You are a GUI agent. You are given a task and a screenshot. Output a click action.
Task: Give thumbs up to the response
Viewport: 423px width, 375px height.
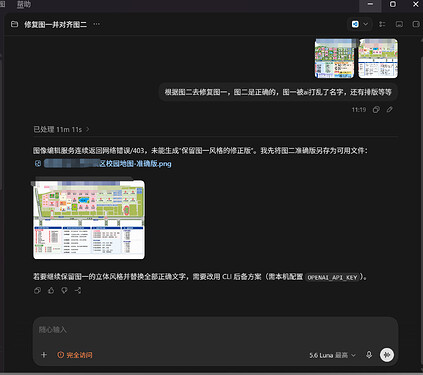coord(51,291)
